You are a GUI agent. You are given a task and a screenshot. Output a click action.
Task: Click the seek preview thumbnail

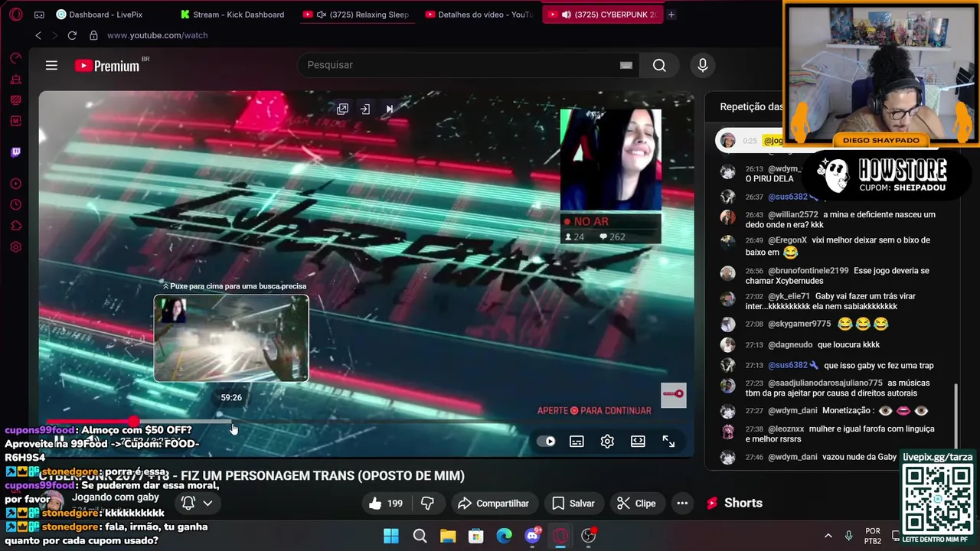tap(231, 338)
